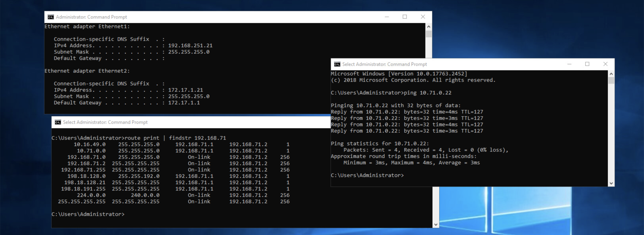Click Ethernet adapter window title 'Administrator: Command Prompt'

[91, 17]
